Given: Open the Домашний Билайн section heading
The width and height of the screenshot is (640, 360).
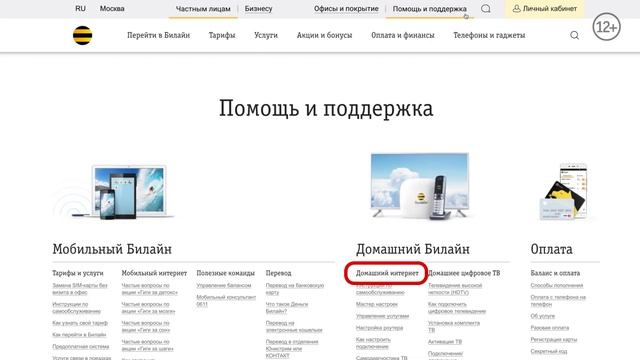Looking at the screenshot, I should [413, 249].
